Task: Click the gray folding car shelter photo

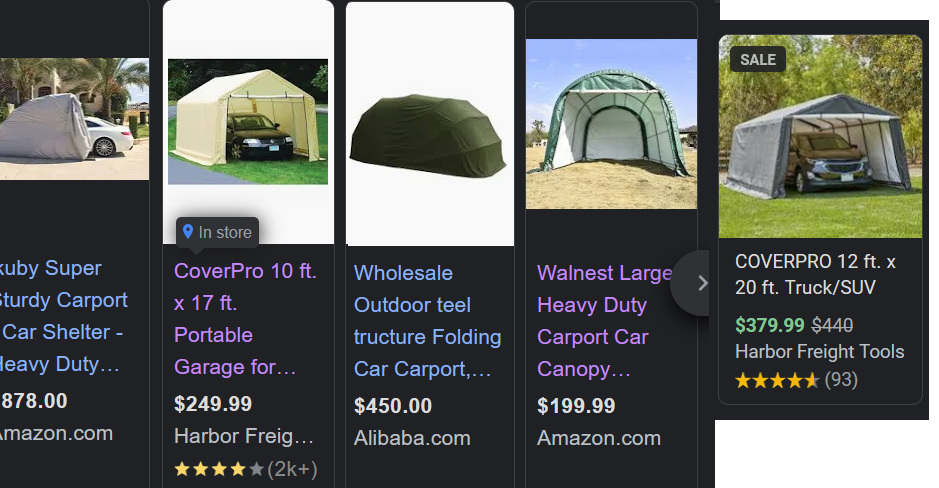Action: [x=74, y=119]
